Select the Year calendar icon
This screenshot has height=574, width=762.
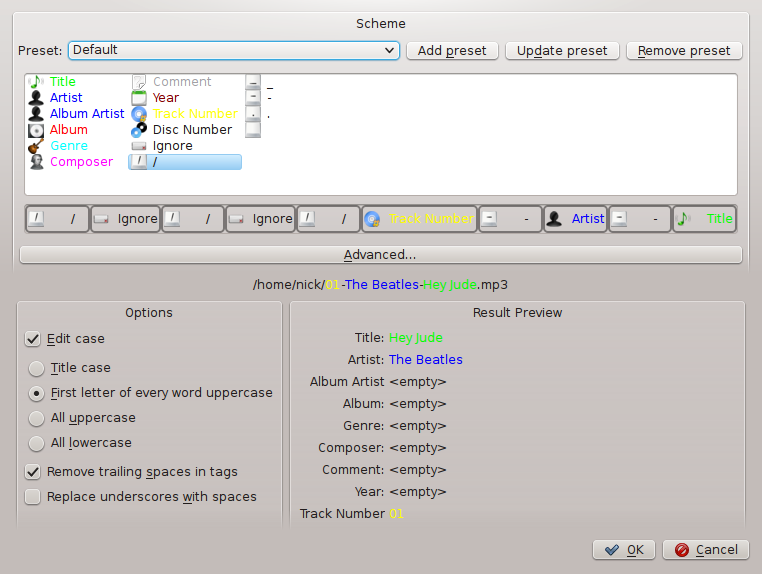[x=140, y=98]
